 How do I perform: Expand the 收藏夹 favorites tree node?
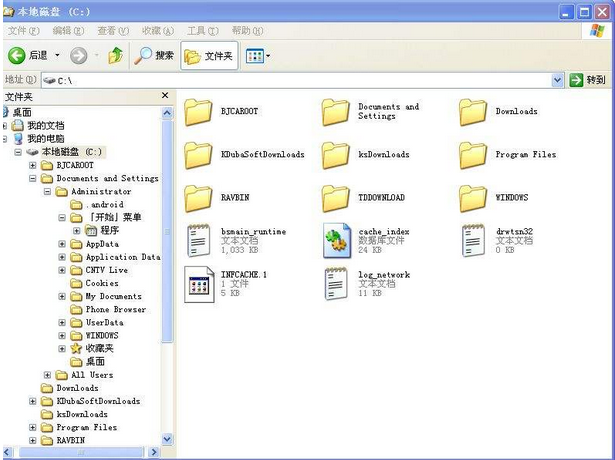[x=62, y=348]
